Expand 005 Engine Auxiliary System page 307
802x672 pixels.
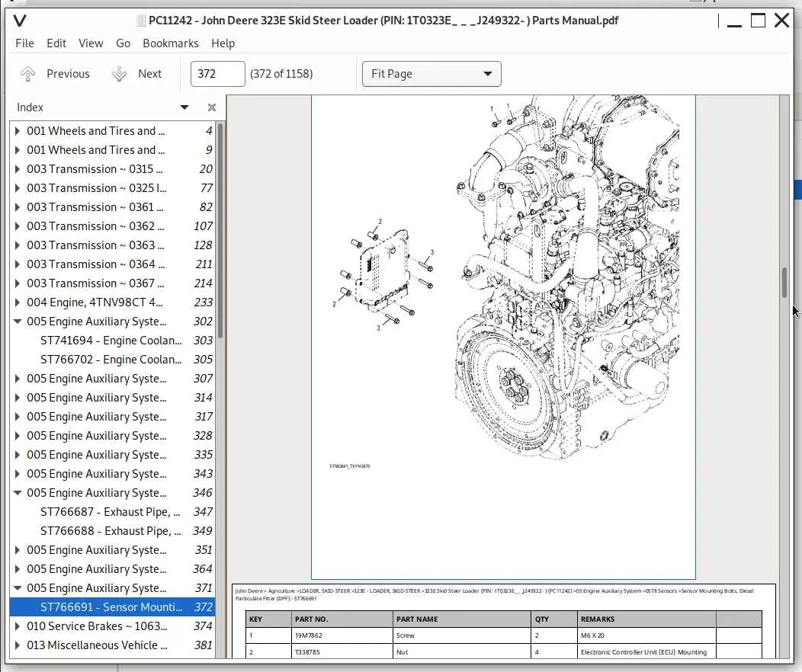[x=18, y=379]
